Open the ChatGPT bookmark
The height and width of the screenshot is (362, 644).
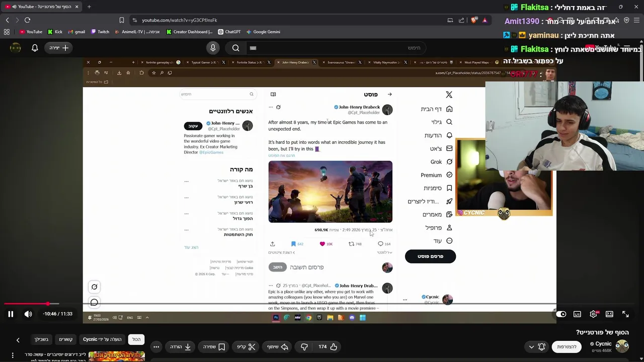coord(229,32)
